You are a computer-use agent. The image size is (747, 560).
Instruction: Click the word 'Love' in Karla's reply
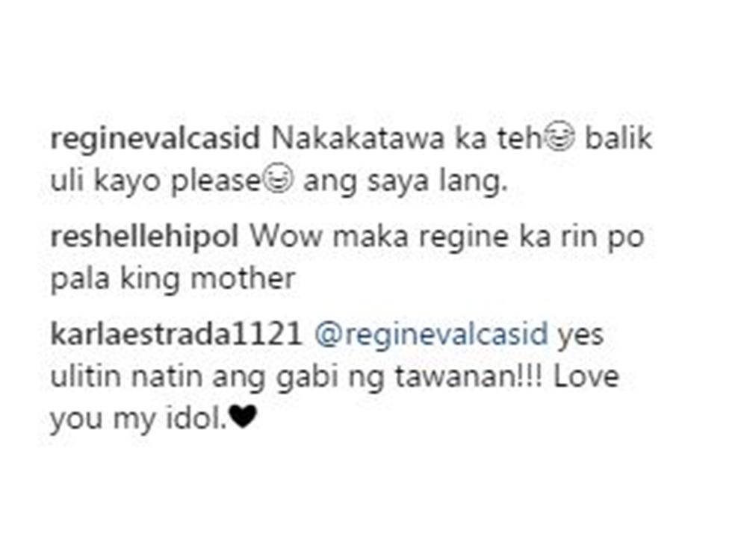tap(586, 376)
